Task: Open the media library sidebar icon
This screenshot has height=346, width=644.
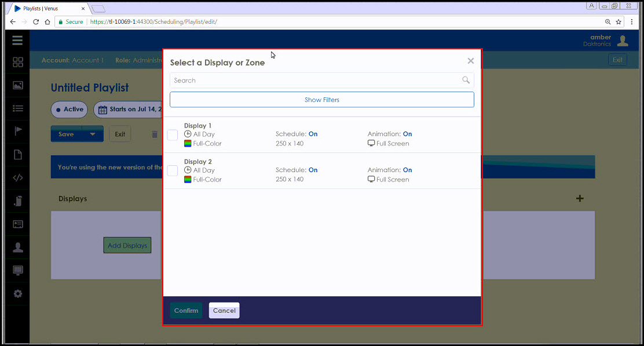Action: point(17,85)
